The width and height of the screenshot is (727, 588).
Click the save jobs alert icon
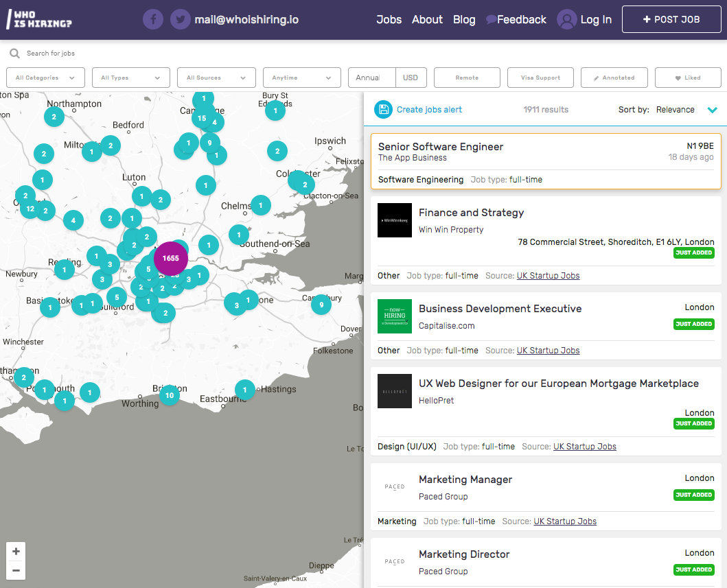[383, 109]
